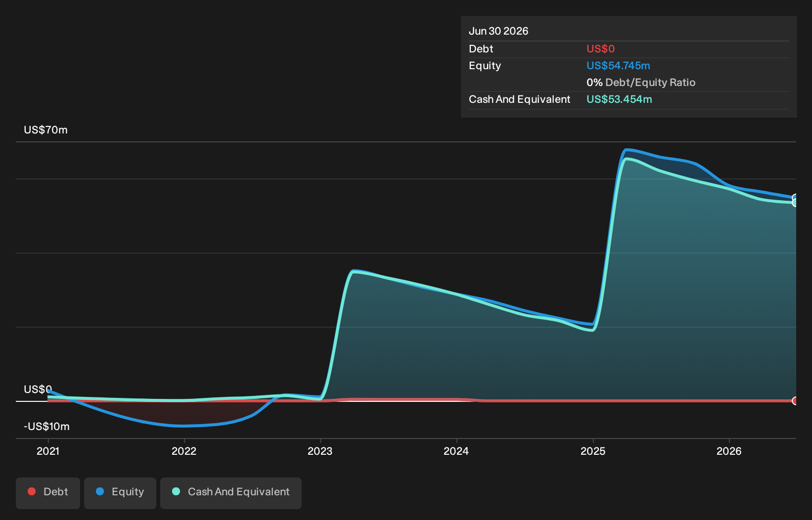Toggle the Cash And Equivalent legend button

pos(231,493)
